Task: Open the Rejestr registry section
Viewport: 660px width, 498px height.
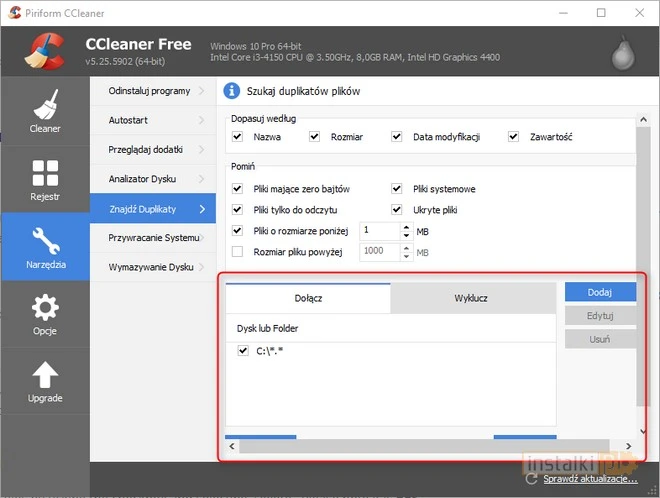Action: [45, 179]
